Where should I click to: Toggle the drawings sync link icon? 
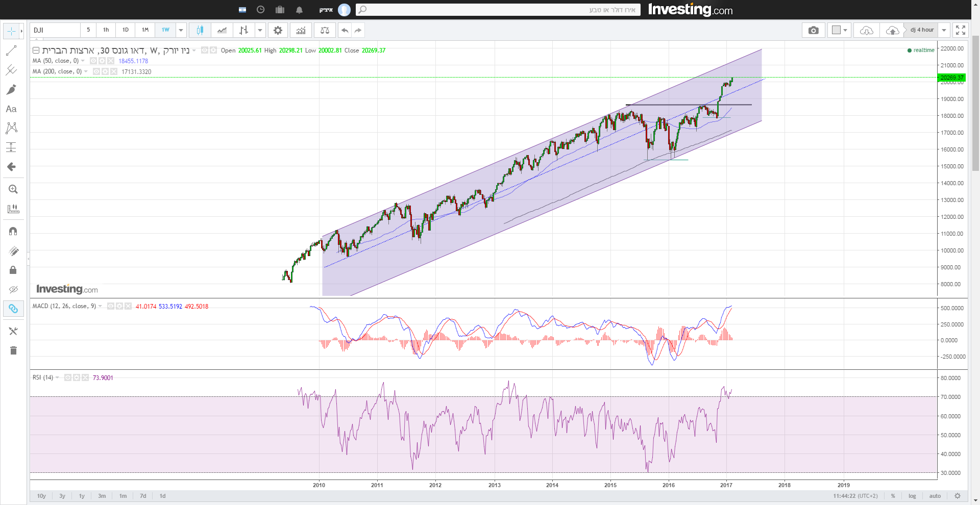pos(13,309)
